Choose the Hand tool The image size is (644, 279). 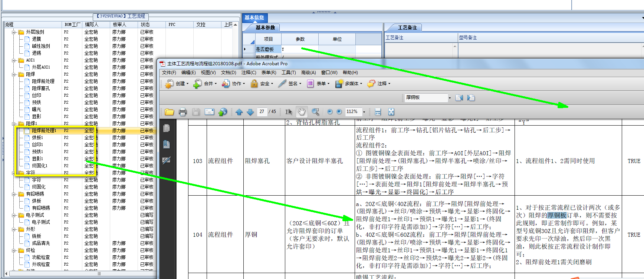(x=302, y=112)
